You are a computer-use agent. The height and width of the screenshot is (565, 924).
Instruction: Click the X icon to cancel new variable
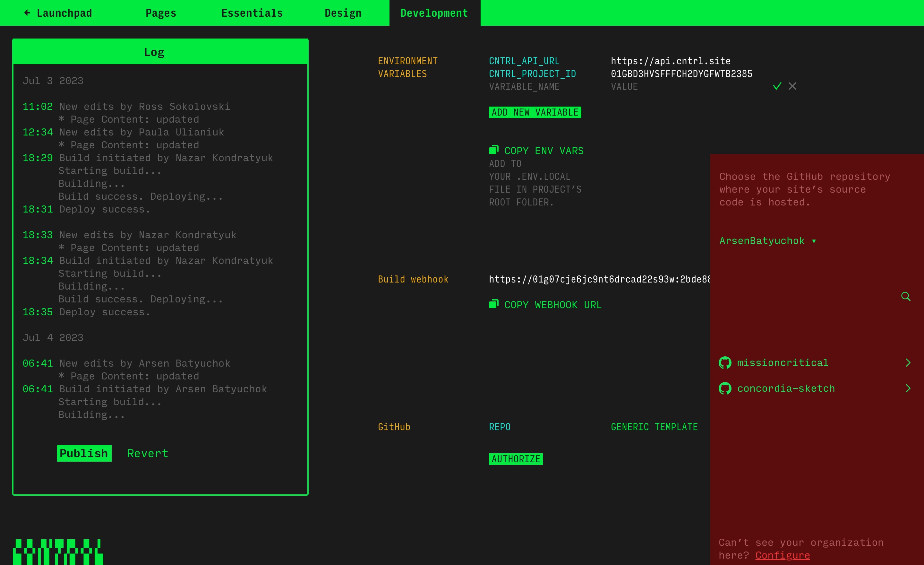(792, 86)
